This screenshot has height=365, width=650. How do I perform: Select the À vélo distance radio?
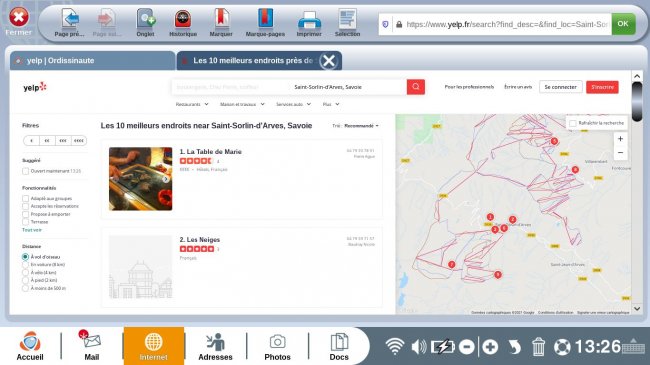25,273
